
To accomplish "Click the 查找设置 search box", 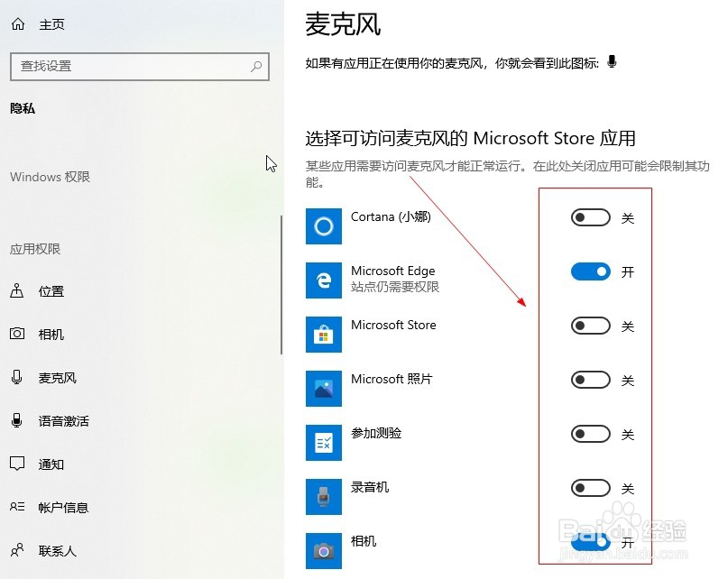I will click(x=140, y=67).
